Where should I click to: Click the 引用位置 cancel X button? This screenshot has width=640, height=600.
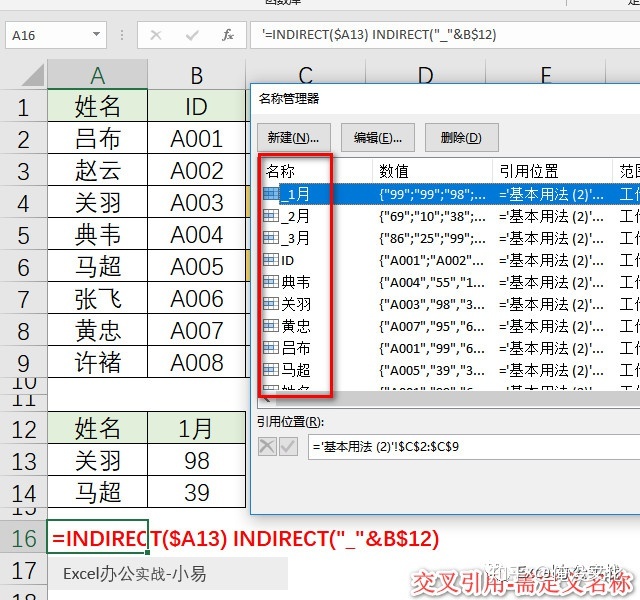tap(267, 447)
